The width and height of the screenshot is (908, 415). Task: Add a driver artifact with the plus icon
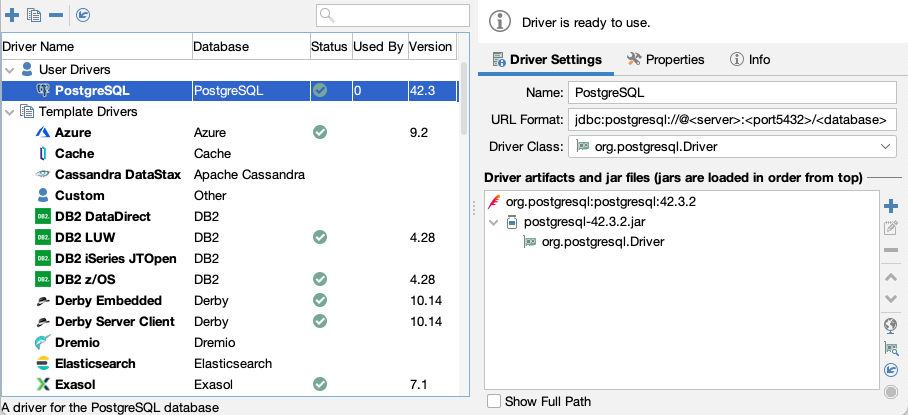(x=890, y=206)
